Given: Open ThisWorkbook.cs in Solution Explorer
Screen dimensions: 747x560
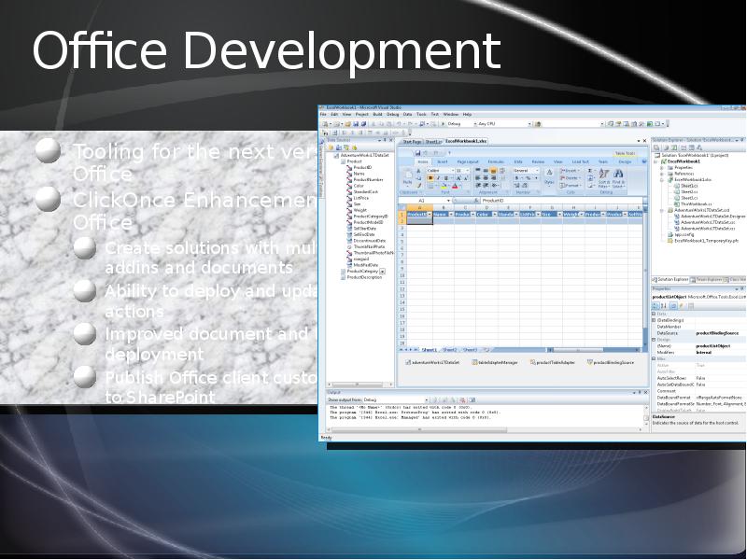Looking at the screenshot, I should point(695,203).
